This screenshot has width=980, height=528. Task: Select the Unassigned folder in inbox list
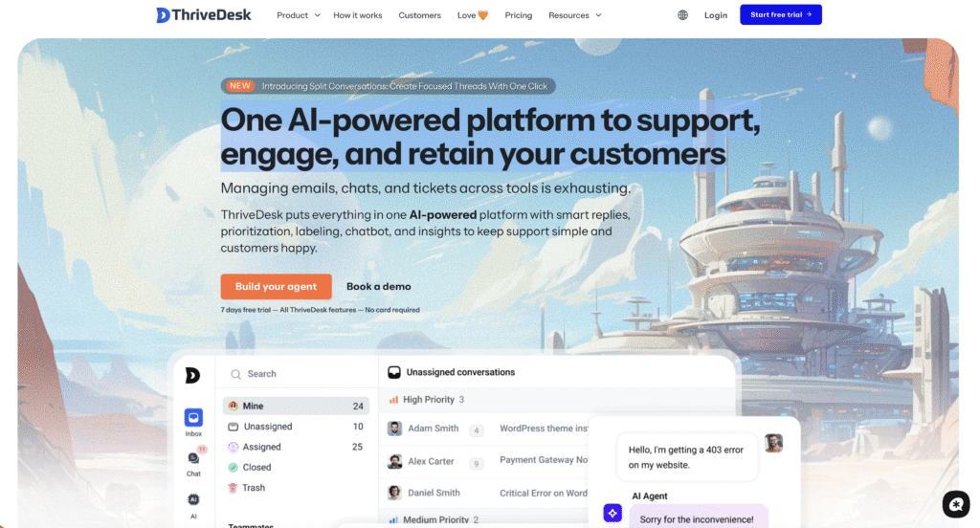(x=296, y=427)
